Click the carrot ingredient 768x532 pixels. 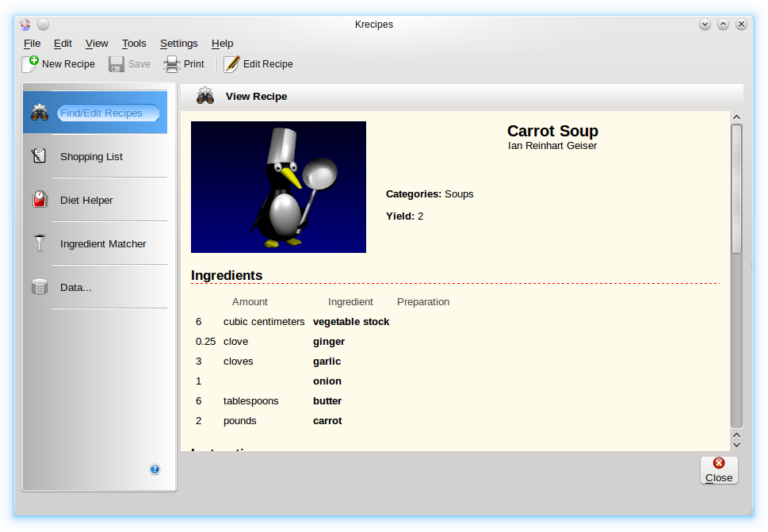[x=327, y=421]
